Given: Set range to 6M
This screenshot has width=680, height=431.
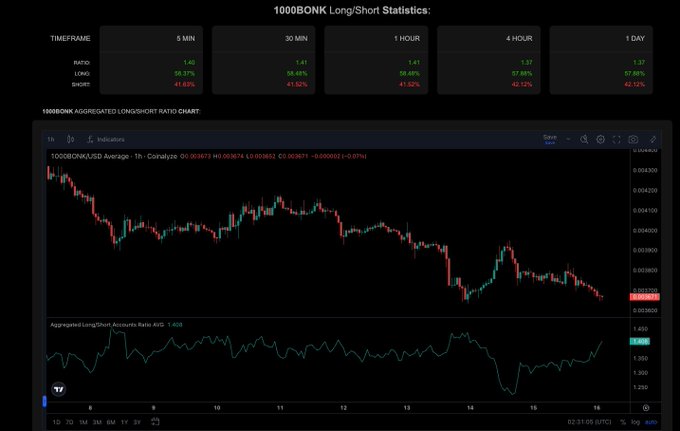Looking at the screenshot, I should [x=111, y=422].
